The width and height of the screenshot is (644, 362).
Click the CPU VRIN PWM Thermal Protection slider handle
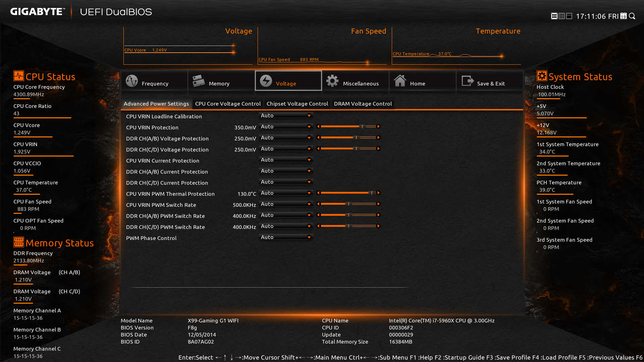point(371,193)
